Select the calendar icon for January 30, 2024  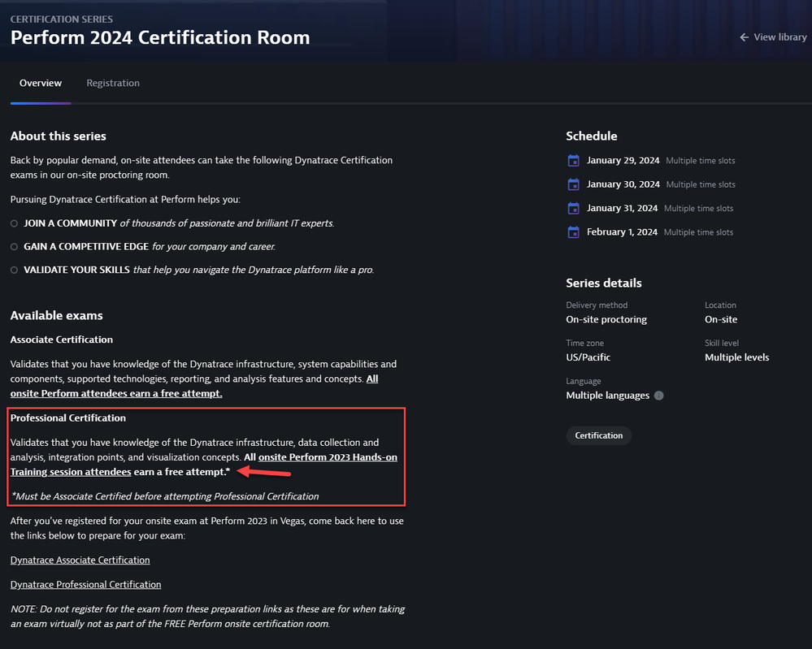pyautogui.click(x=573, y=184)
